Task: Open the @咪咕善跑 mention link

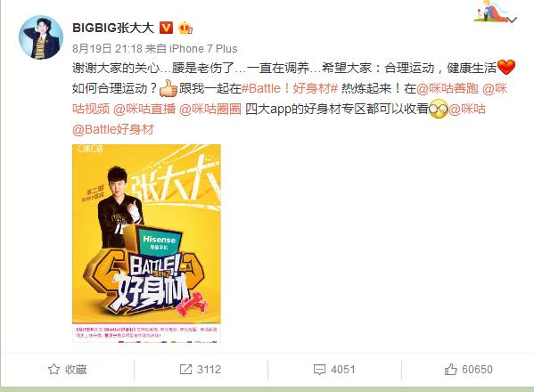Action: [448, 88]
